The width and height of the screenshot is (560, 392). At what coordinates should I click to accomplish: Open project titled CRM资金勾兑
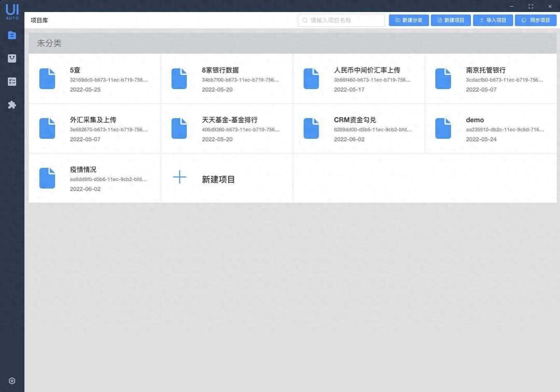tap(355, 120)
